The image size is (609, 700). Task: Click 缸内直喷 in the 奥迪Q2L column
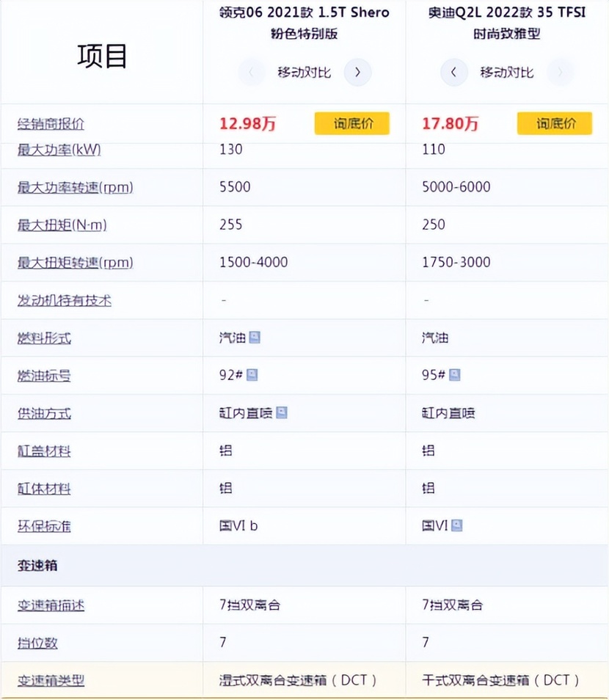point(448,413)
